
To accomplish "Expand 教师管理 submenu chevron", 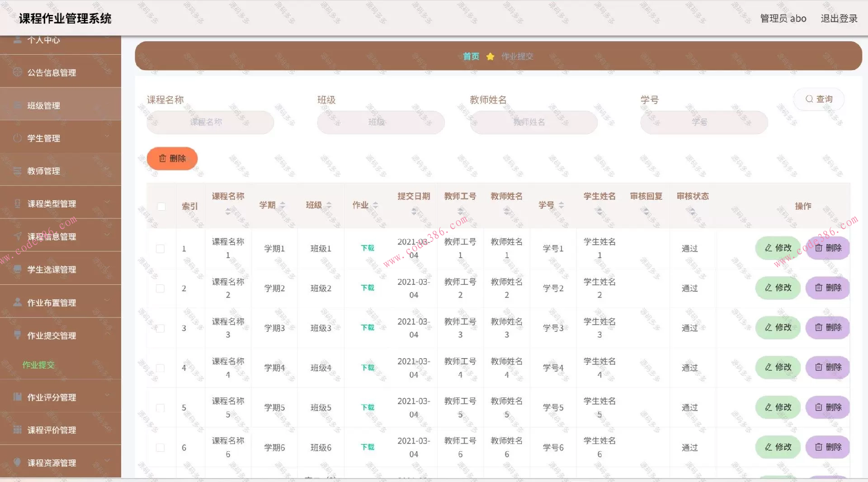I will [x=107, y=169].
